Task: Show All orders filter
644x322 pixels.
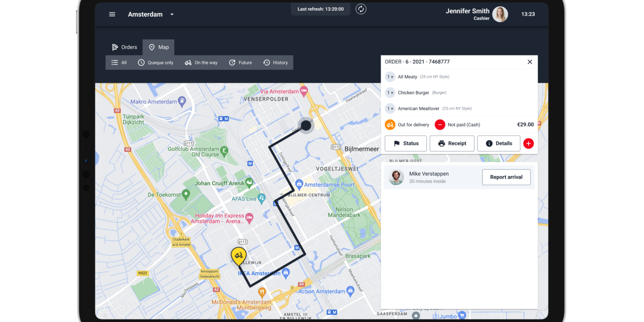Action: [119, 63]
